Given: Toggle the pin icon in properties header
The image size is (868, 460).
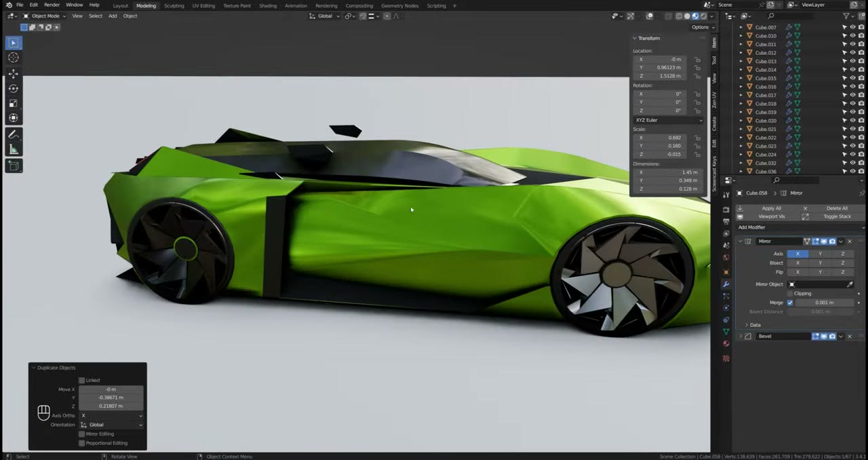Looking at the screenshot, I should [x=861, y=193].
